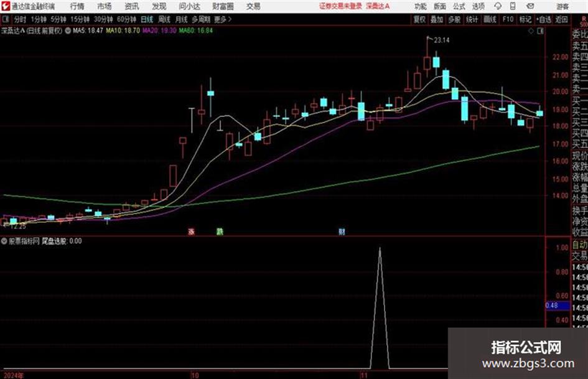Click the 画线 drawing button

[x=490, y=19]
